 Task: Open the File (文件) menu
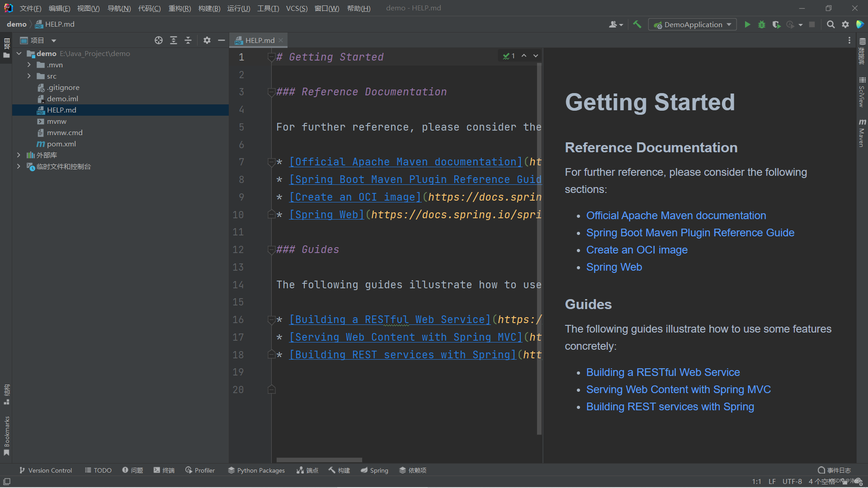point(30,8)
